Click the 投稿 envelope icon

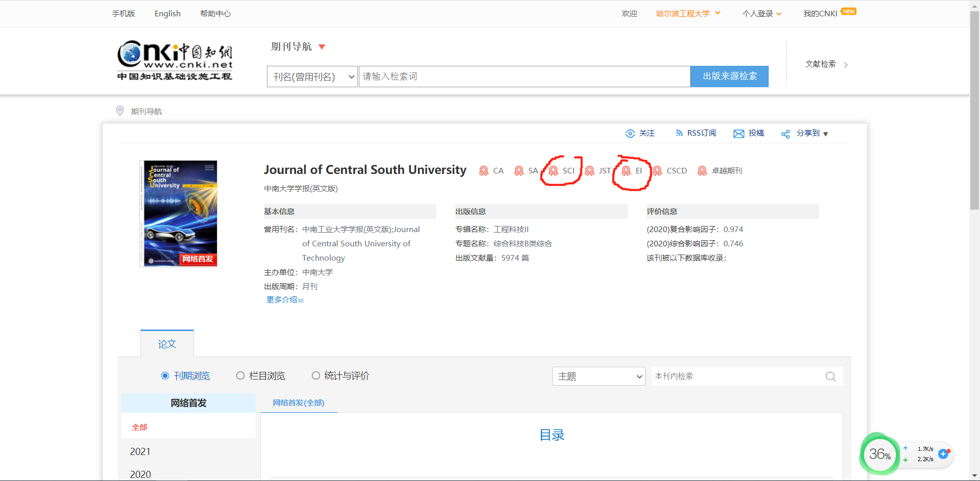click(x=739, y=133)
